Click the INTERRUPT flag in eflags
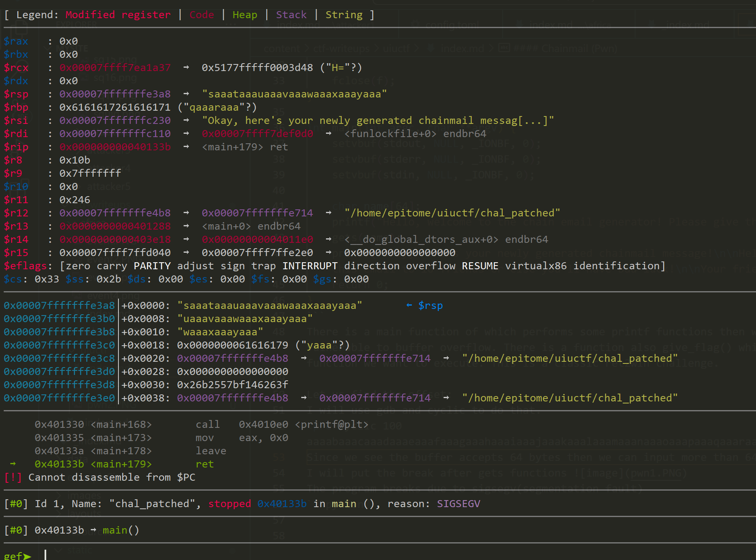The width and height of the screenshot is (756, 560). coord(310,266)
